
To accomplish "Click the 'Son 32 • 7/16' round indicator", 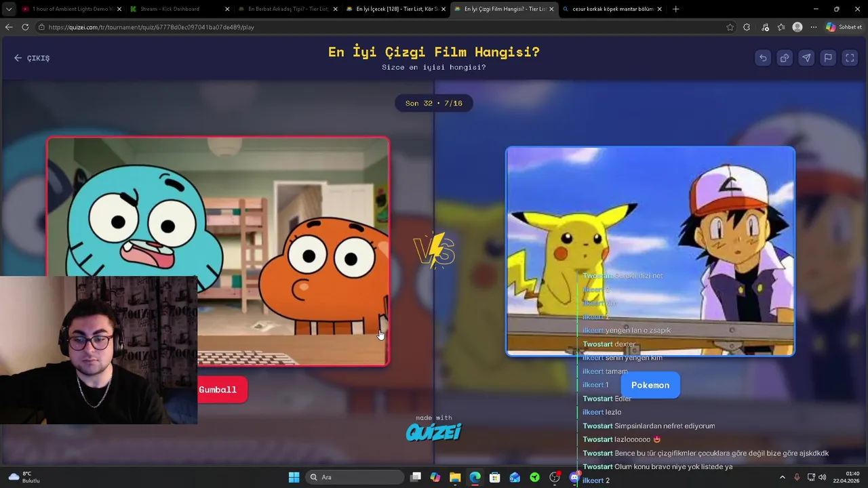I will (434, 103).
